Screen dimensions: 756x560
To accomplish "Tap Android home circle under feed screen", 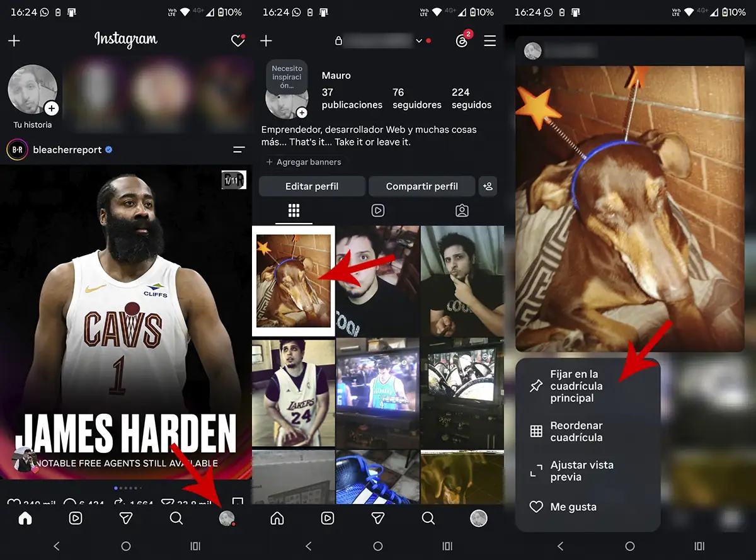I will click(x=126, y=546).
